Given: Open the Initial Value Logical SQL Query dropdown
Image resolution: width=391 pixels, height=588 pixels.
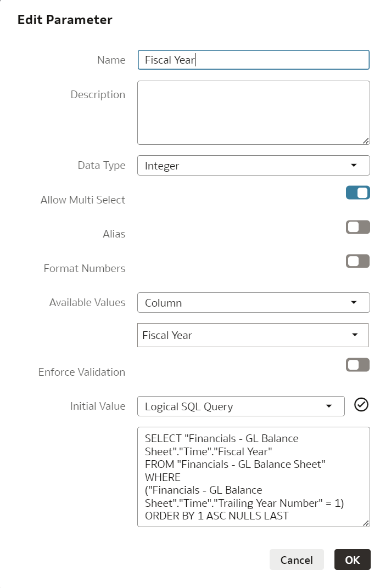Looking at the screenshot, I should point(241,406).
